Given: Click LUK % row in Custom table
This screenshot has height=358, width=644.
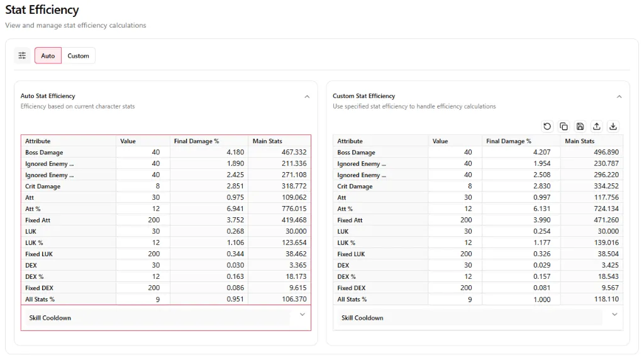Looking at the screenshot, I should (478, 243).
